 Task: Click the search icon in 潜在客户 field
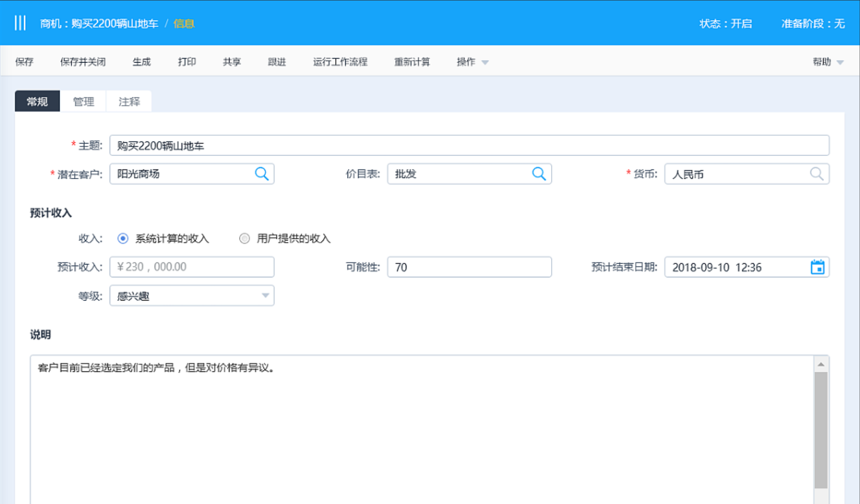pos(261,174)
